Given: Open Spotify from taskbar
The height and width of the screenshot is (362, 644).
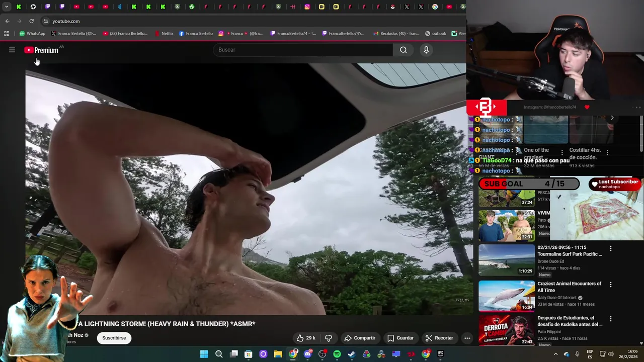Looking at the screenshot, I should [337, 354].
